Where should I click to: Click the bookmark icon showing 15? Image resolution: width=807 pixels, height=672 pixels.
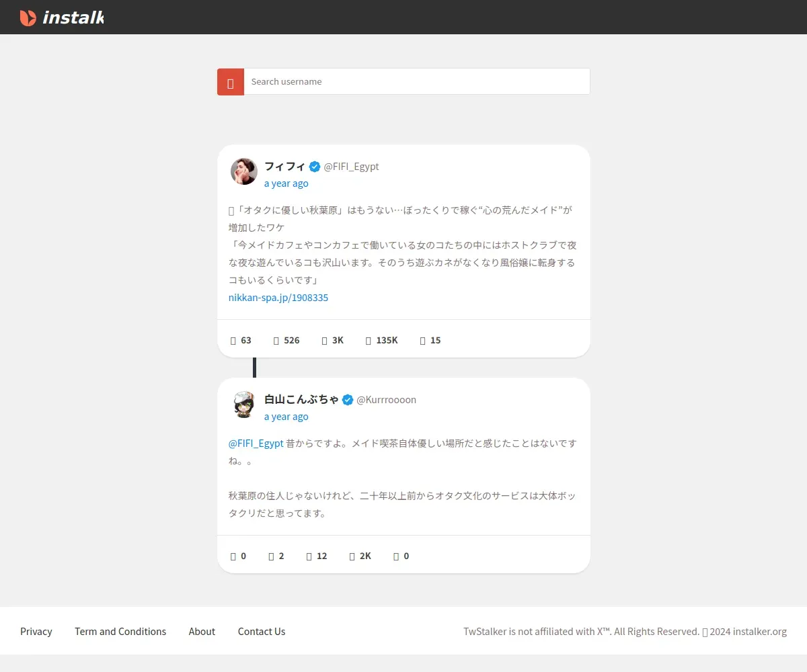point(423,341)
